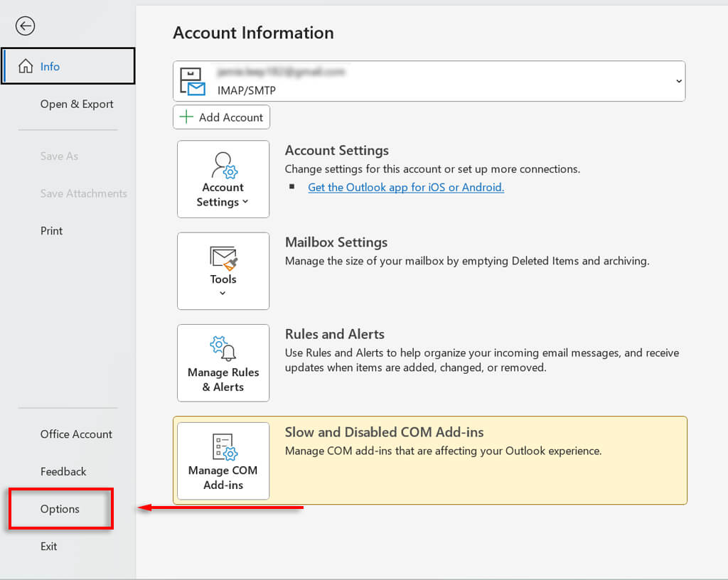
Task: Open the Feedback section
Action: [x=63, y=472]
